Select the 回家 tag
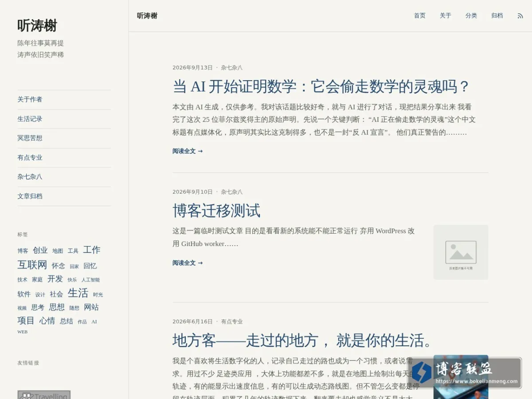 pyautogui.click(x=74, y=266)
